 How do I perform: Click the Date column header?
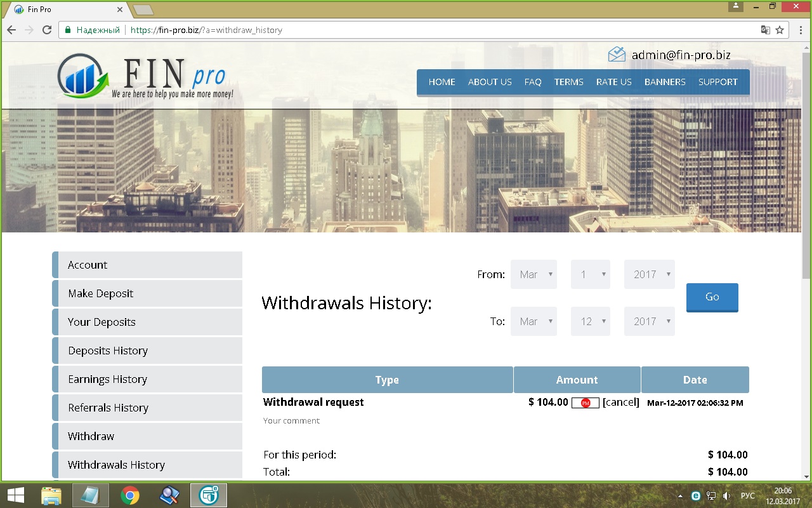click(695, 380)
